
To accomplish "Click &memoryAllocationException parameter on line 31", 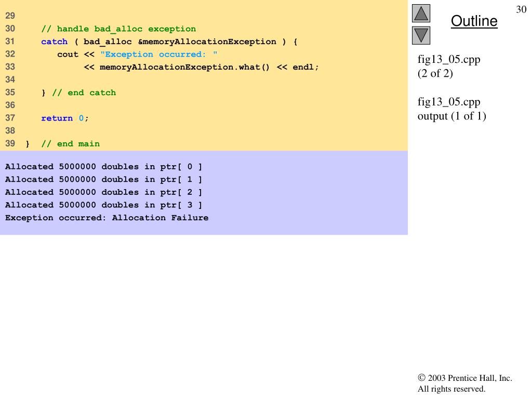I will [x=207, y=42].
